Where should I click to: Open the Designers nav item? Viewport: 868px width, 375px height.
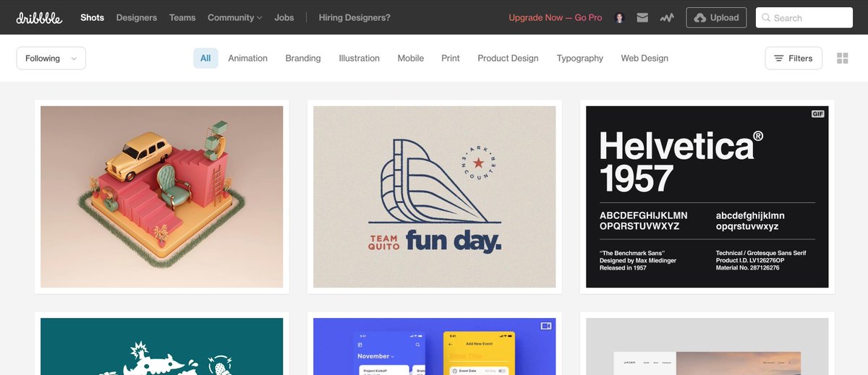137,17
